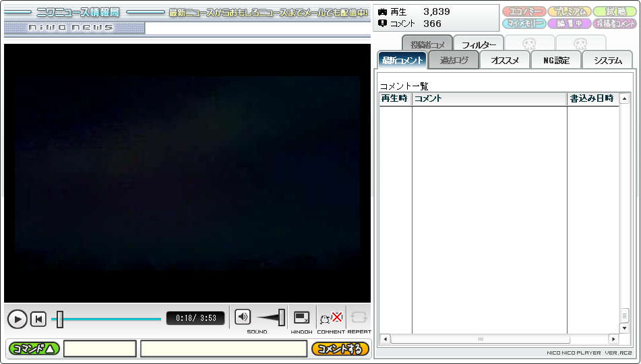
Task: Click the Play button
Action: pyautogui.click(x=17, y=319)
